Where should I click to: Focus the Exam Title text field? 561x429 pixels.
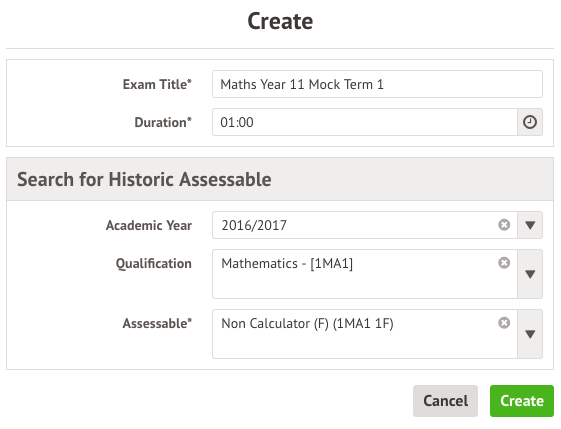coord(377,84)
